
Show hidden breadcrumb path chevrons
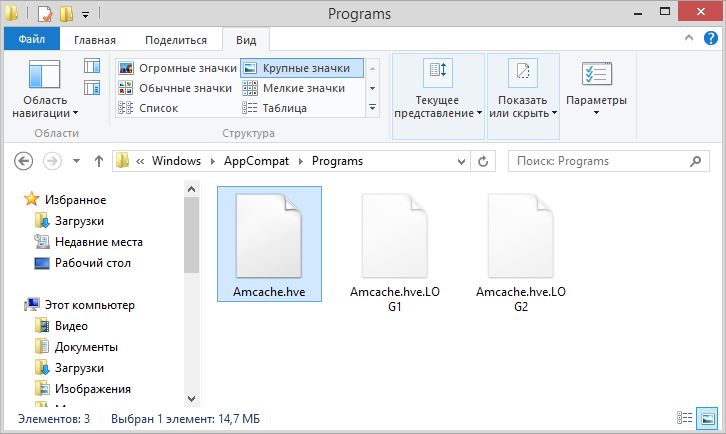[x=140, y=161]
